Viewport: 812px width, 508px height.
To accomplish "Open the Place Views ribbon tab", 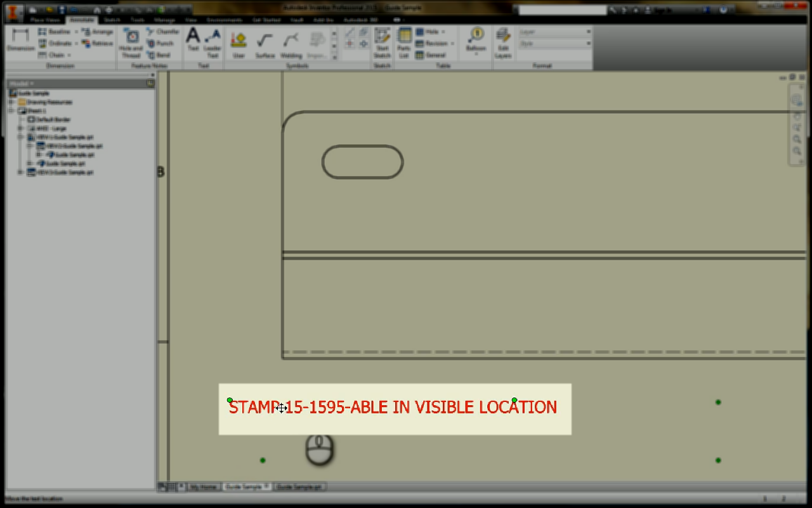I will [44, 20].
